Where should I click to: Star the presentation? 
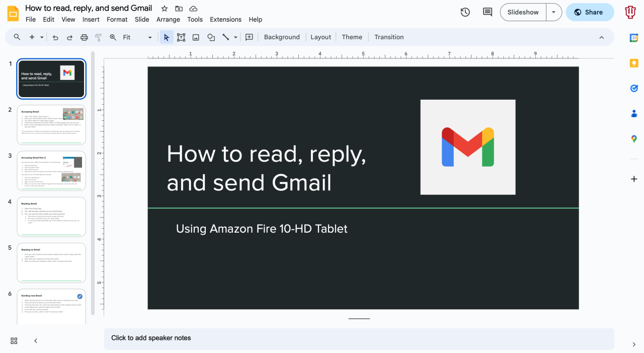tap(165, 9)
